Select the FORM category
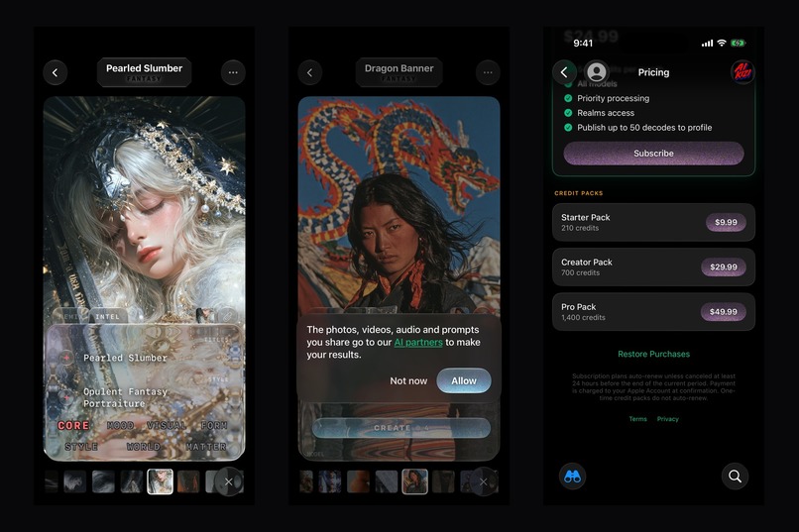Screen dimensions: 799x532 tap(214, 426)
